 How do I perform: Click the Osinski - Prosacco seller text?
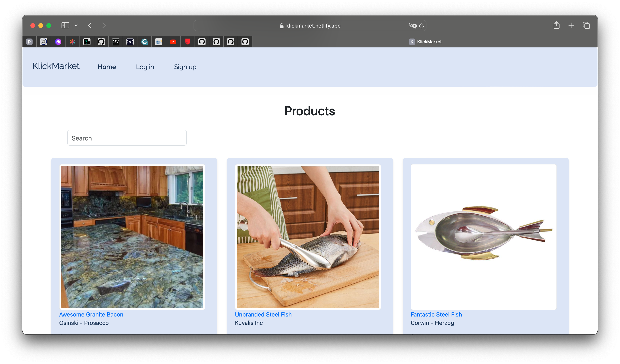point(84,323)
